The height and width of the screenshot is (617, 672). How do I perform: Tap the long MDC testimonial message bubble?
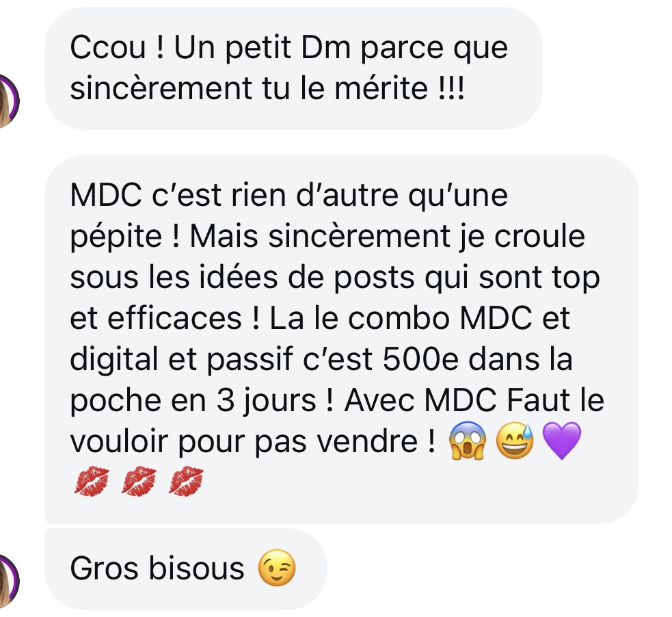point(342,339)
